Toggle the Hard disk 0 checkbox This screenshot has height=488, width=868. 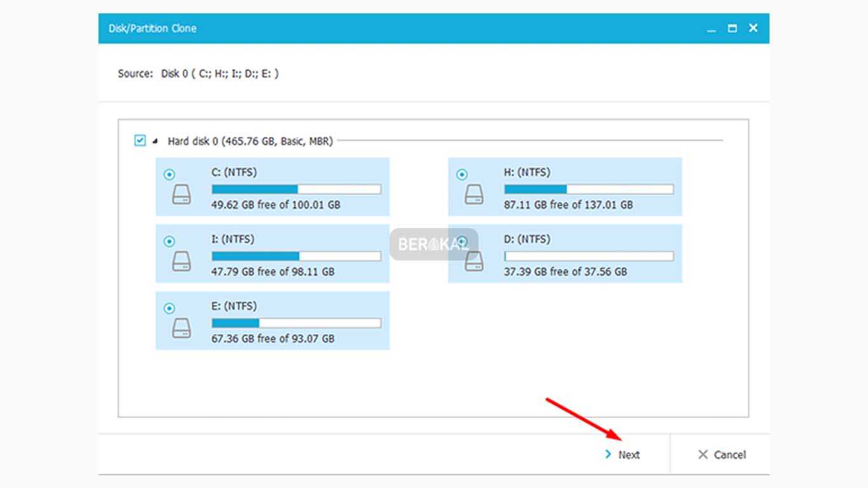(x=140, y=140)
